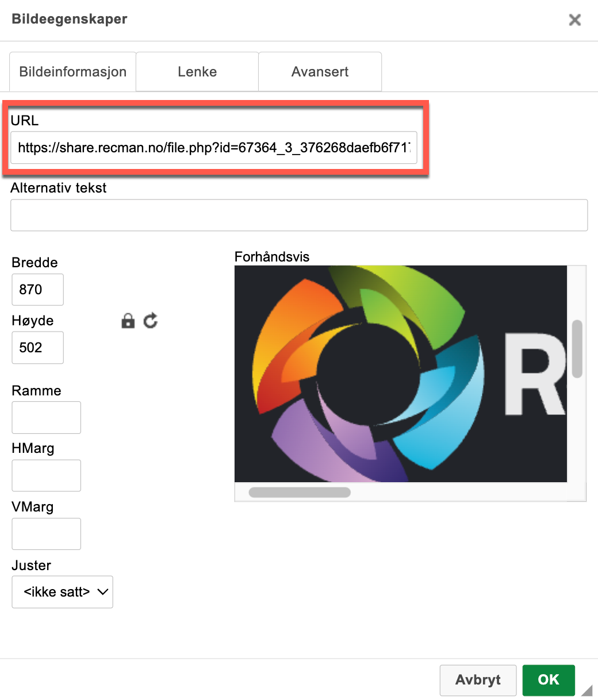
Task: Click the Bredde width field
Action: pyautogui.click(x=37, y=290)
